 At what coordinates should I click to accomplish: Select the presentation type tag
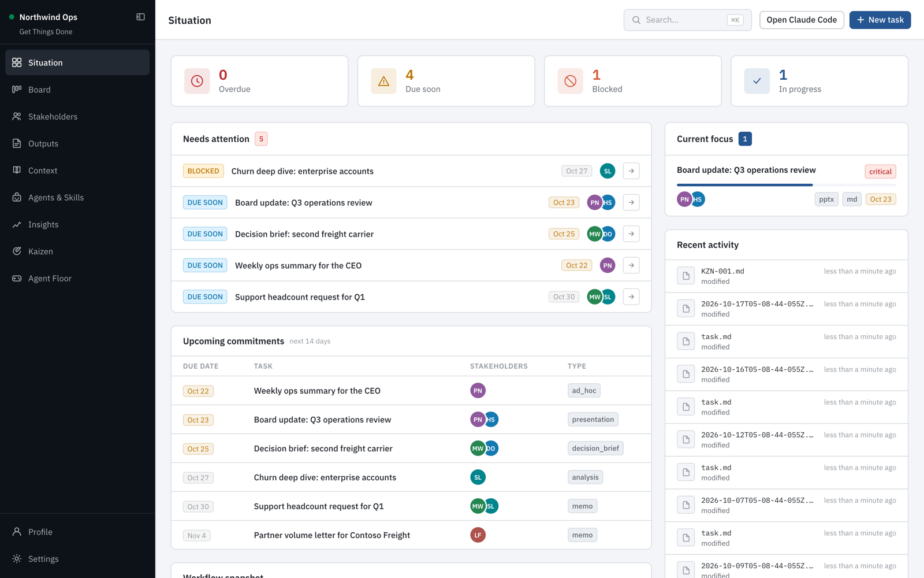click(x=593, y=420)
